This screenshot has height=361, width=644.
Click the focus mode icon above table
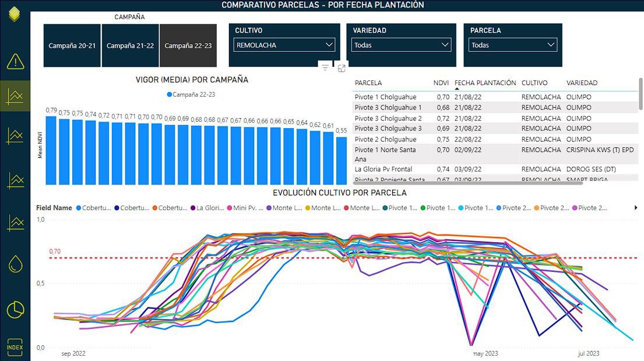click(x=342, y=68)
